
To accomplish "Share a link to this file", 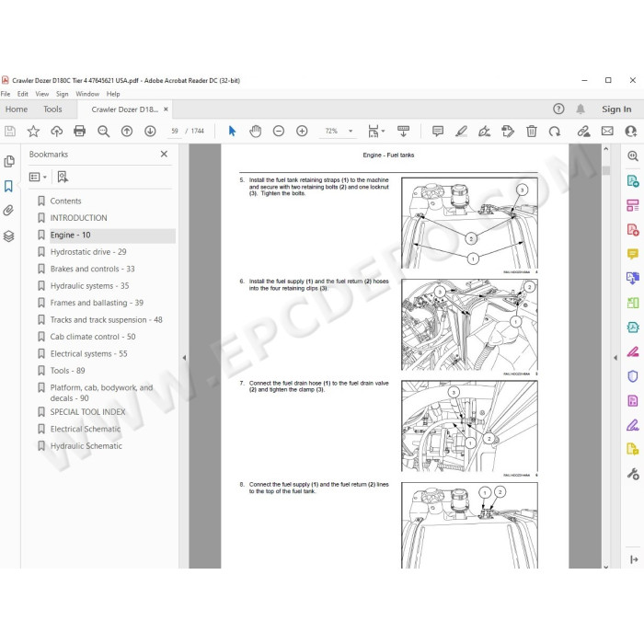I will coord(583,131).
